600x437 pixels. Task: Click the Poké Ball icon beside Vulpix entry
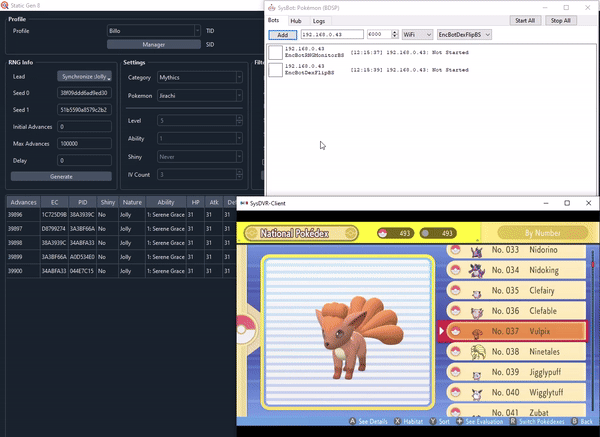click(x=455, y=331)
